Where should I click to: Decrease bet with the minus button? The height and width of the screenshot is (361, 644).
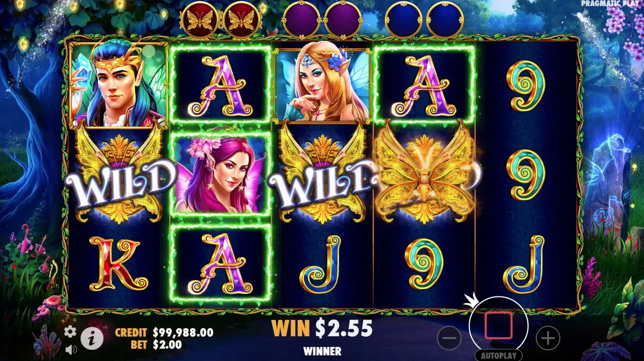[449, 338]
